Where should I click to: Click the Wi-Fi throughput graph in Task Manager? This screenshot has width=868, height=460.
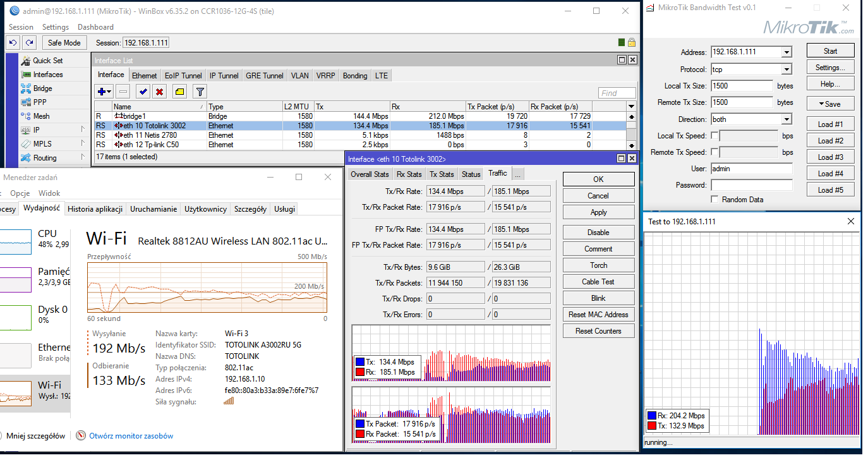[x=207, y=287]
